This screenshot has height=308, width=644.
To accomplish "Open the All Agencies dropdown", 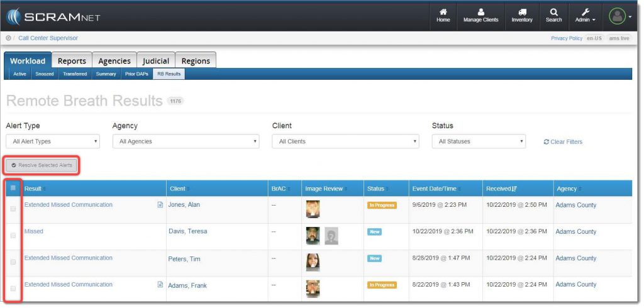I will [x=186, y=141].
